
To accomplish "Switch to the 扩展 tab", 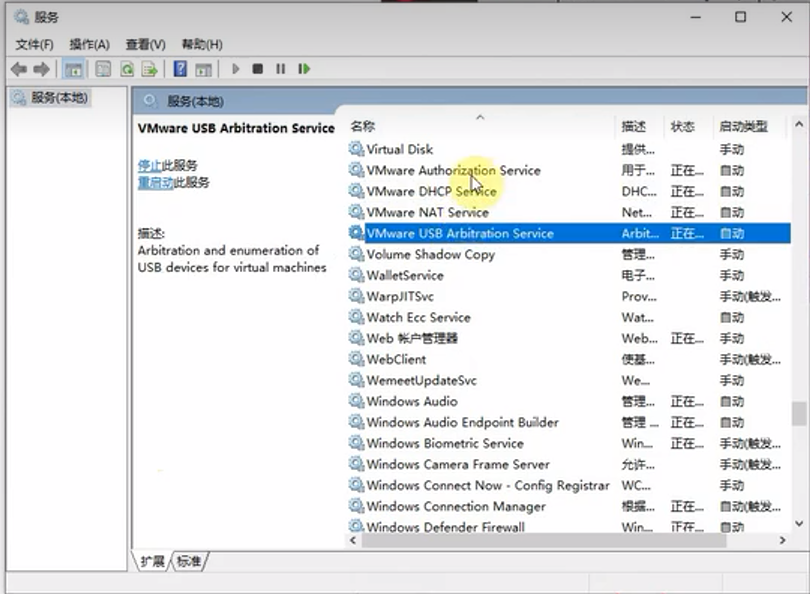I will click(x=152, y=561).
